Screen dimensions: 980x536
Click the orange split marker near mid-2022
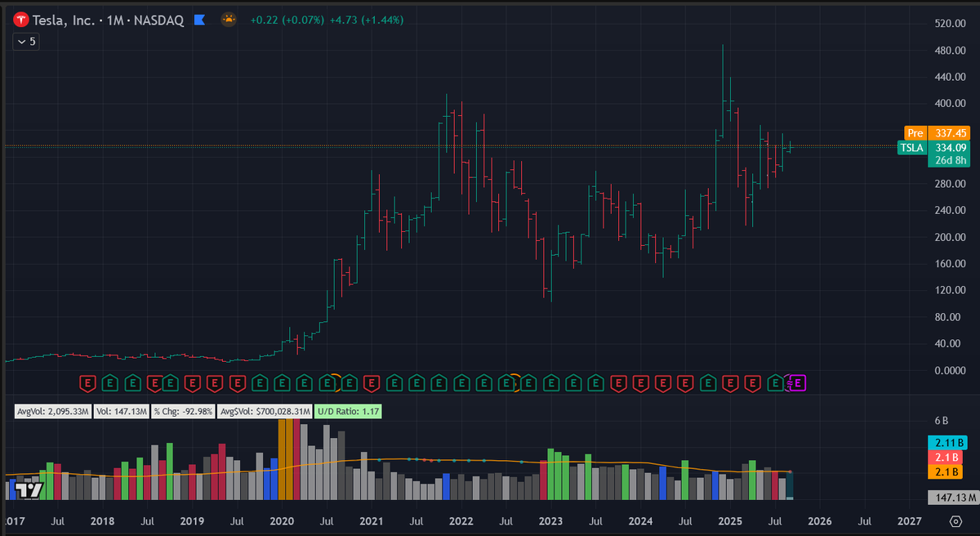514,382
